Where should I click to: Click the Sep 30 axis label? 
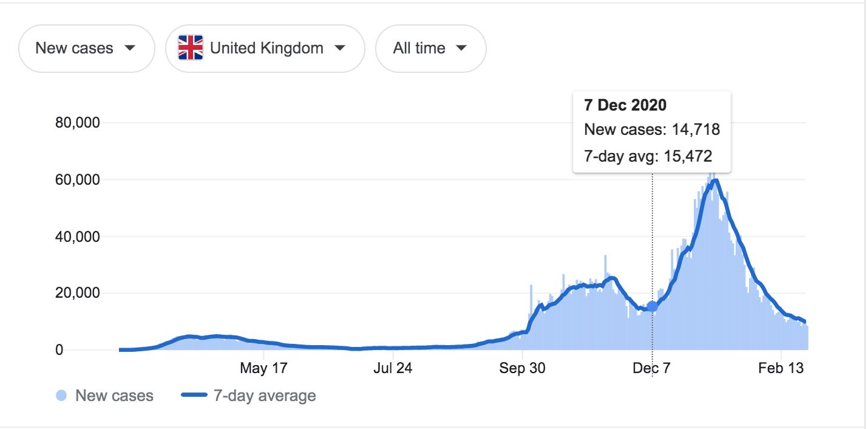[x=522, y=368]
